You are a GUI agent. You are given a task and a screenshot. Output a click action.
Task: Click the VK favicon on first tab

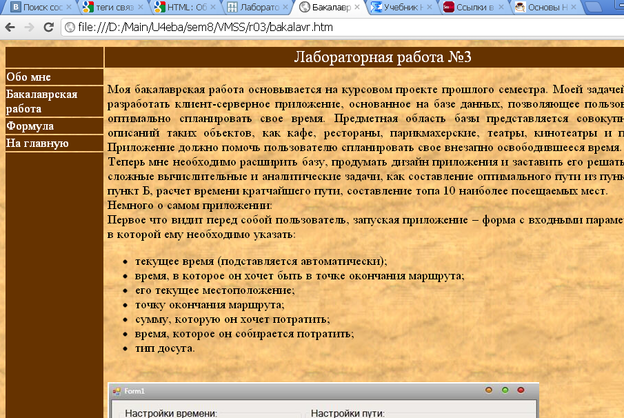pyautogui.click(x=16, y=7)
